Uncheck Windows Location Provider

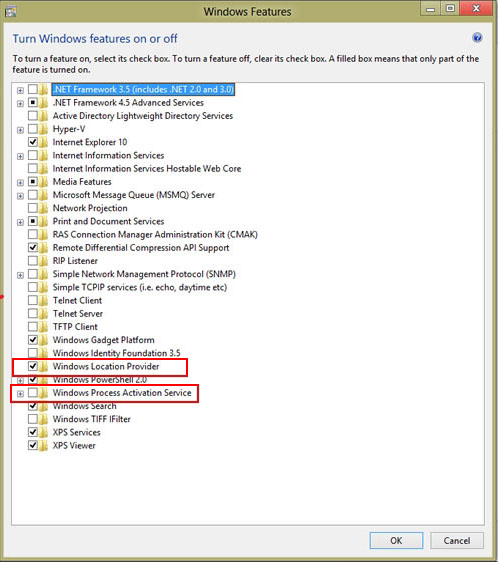pyautogui.click(x=33, y=366)
